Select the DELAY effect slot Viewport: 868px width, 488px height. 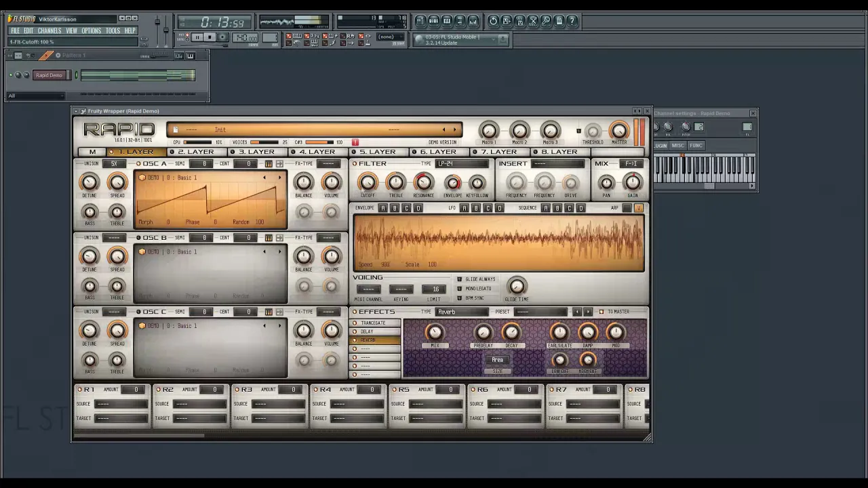[x=374, y=331]
